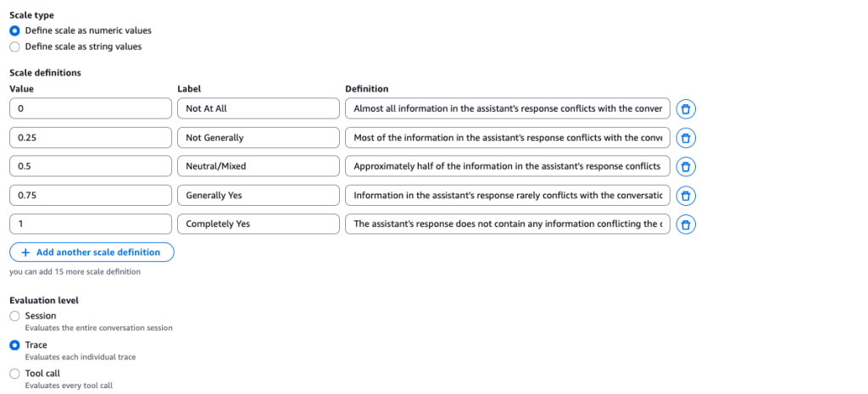
Task: Delete the 'Not At All' scale definition
Action: (x=686, y=108)
